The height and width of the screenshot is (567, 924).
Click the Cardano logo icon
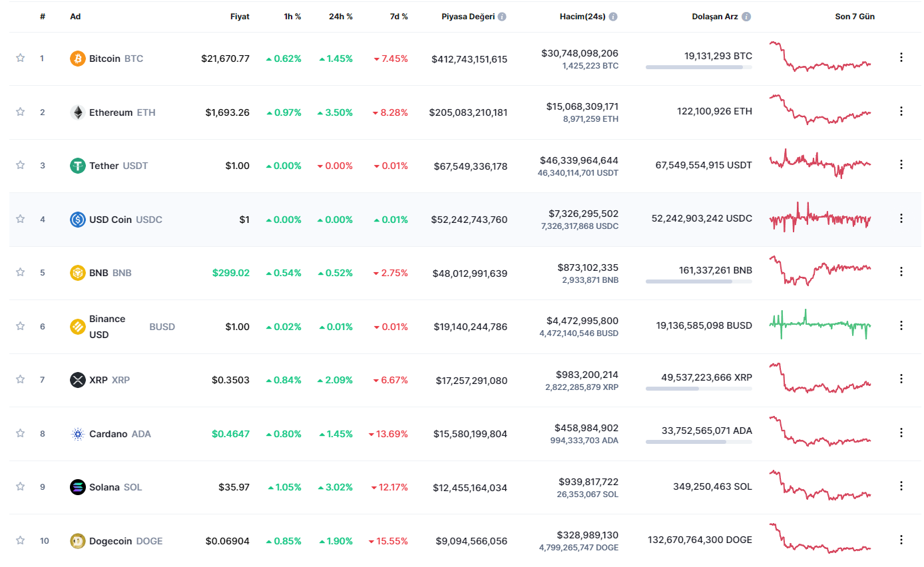coord(78,434)
